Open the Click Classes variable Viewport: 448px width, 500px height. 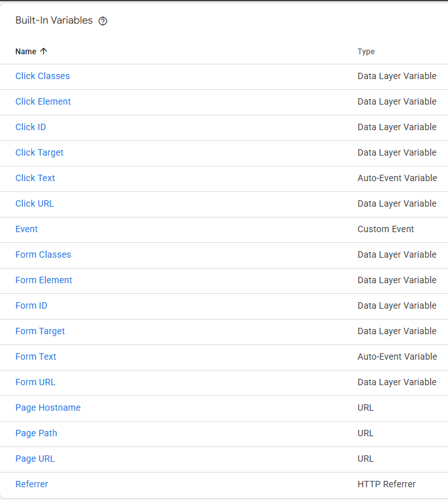tap(43, 76)
